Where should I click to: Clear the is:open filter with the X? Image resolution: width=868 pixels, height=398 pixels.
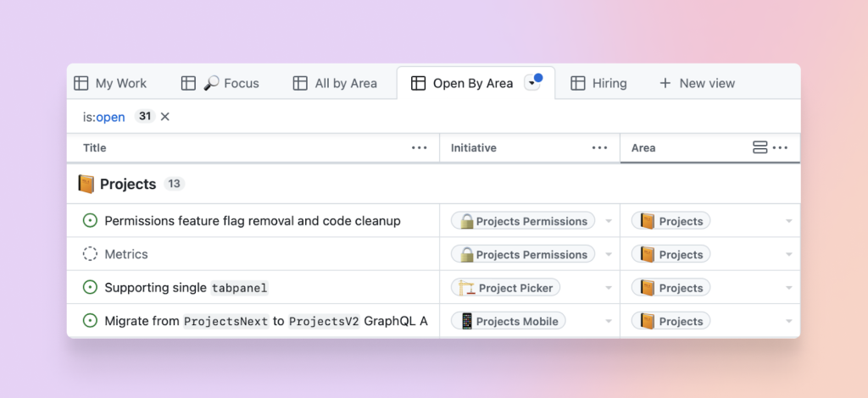165,117
